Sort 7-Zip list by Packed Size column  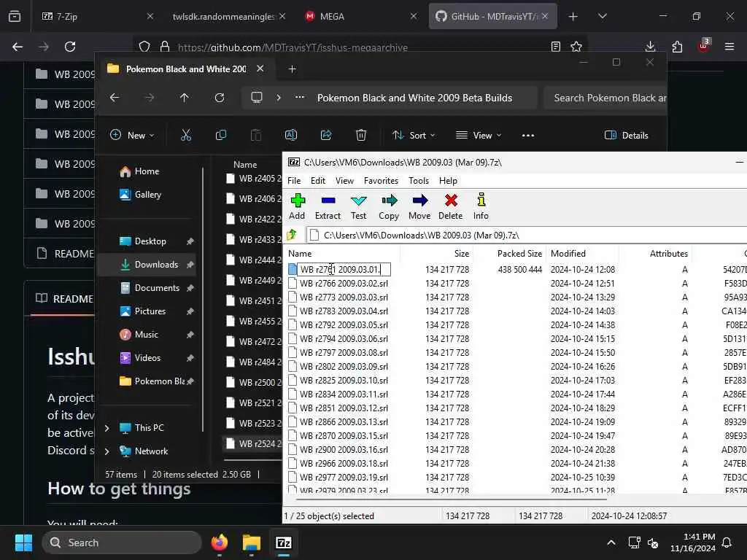[x=519, y=253]
